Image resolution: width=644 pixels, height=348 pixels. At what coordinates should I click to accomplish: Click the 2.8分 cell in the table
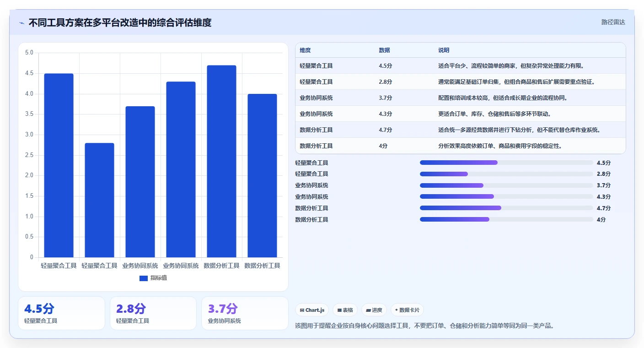point(386,82)
